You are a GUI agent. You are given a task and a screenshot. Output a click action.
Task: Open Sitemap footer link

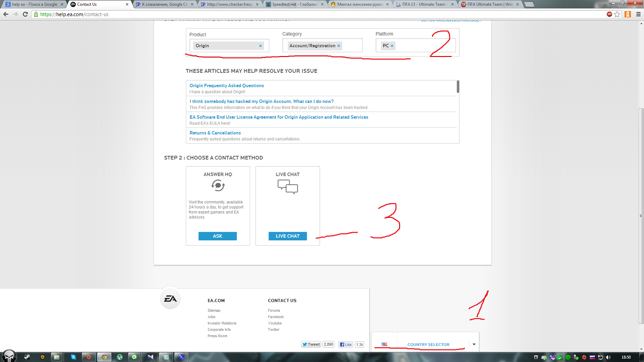pos(214,311)
